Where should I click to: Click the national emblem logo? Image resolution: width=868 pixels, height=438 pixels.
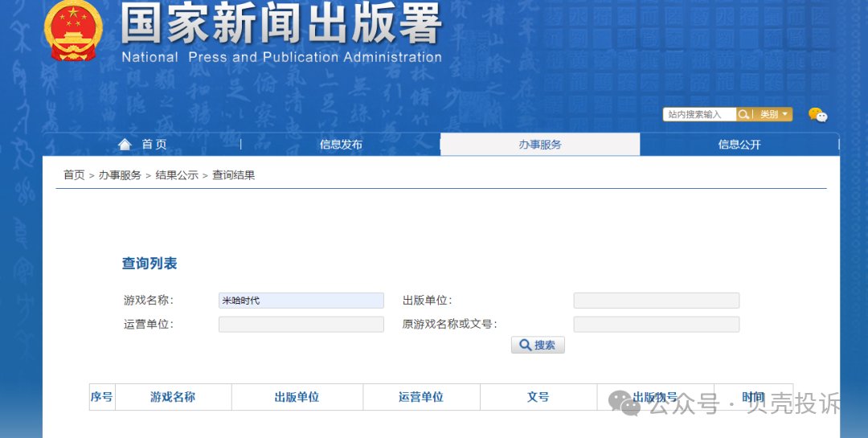point(73,31)
